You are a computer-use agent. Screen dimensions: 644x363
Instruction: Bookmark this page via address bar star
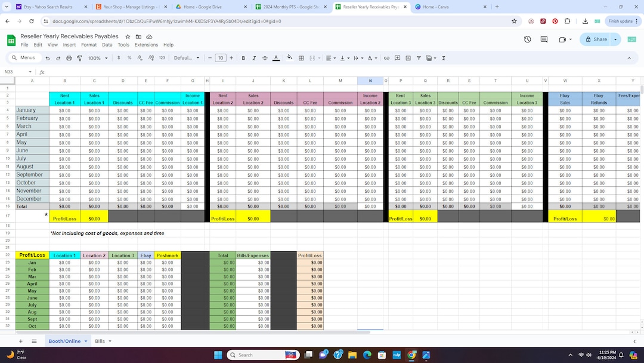(514, 21)
